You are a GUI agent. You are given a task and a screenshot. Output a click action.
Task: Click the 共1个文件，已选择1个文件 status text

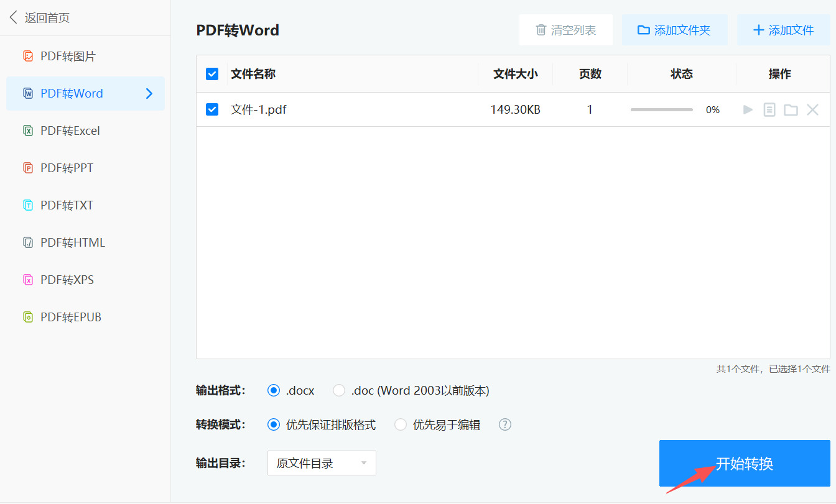(x=773, y=369)
